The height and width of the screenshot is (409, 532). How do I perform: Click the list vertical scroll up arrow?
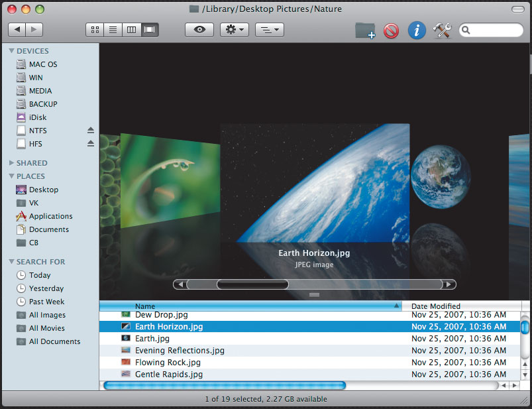click(525, 364)
